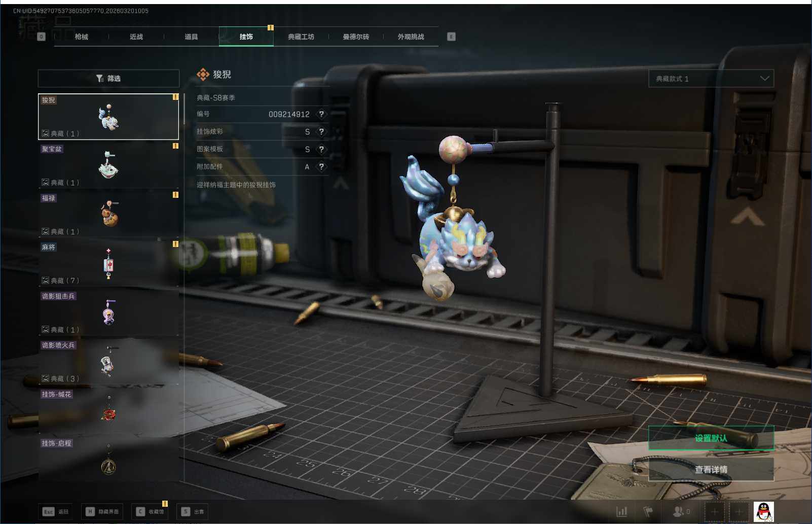The image size is (812, 524).
Task: Select the 麻将 charm in the list
Action: click(x=108, y=264)
